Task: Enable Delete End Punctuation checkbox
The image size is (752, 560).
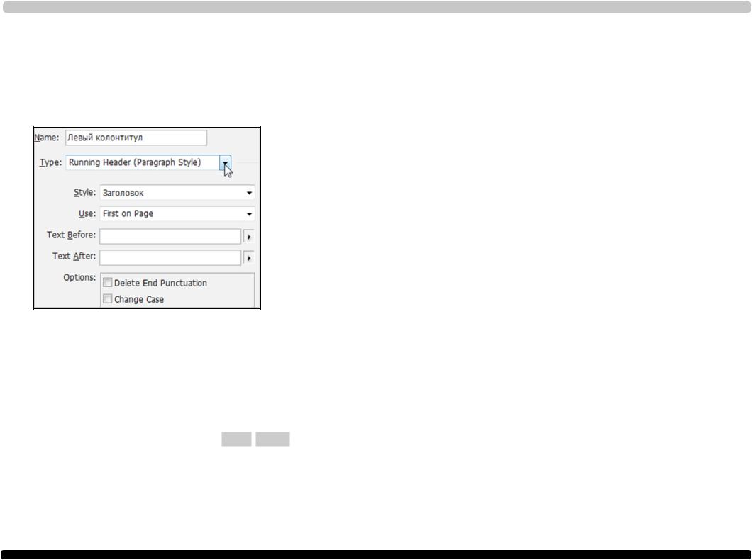Action: (x=107, y=283)
